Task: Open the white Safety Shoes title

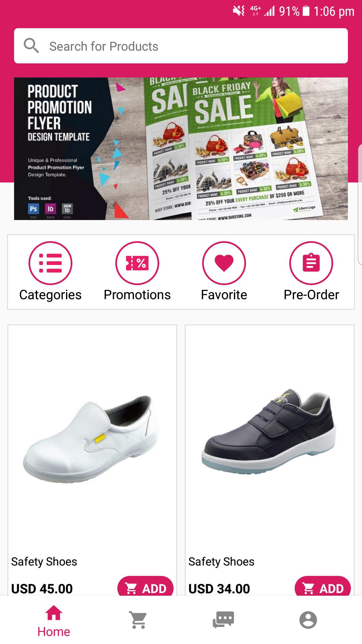Action: pos(44,561)
